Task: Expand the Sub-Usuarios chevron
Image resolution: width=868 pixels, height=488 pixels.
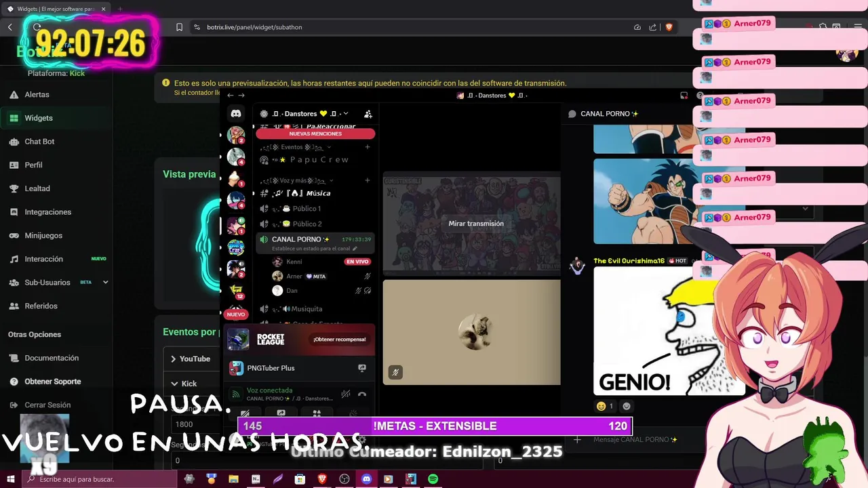Action: pos(105,282)
